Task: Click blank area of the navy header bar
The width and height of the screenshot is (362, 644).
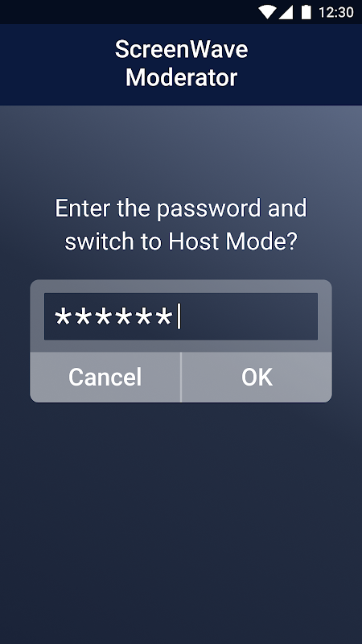Action: point(49,64)
